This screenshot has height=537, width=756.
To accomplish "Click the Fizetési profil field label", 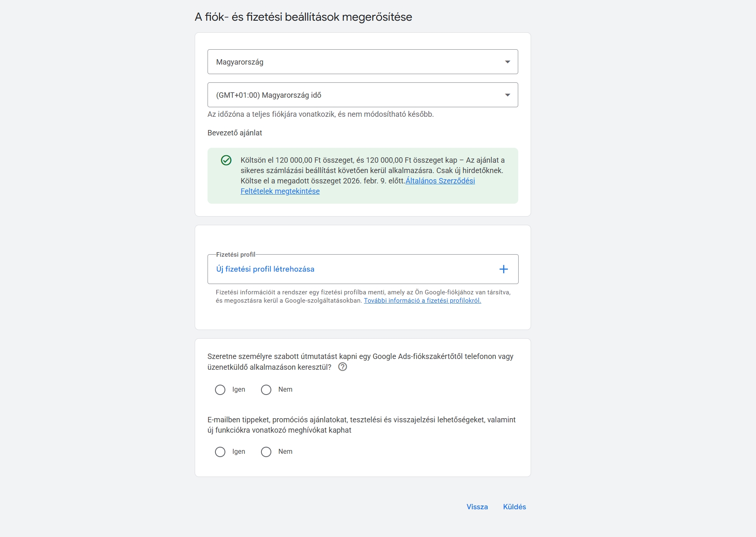I will 236,255.
